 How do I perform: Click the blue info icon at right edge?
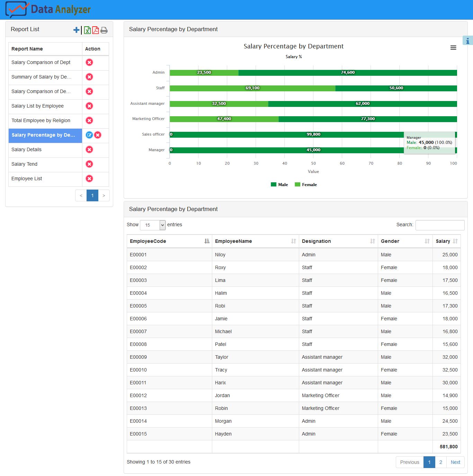[467, 41]
